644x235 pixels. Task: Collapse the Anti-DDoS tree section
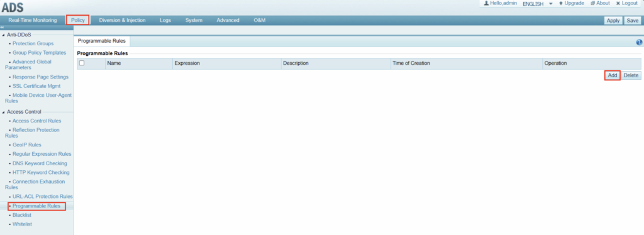(3, 35)
